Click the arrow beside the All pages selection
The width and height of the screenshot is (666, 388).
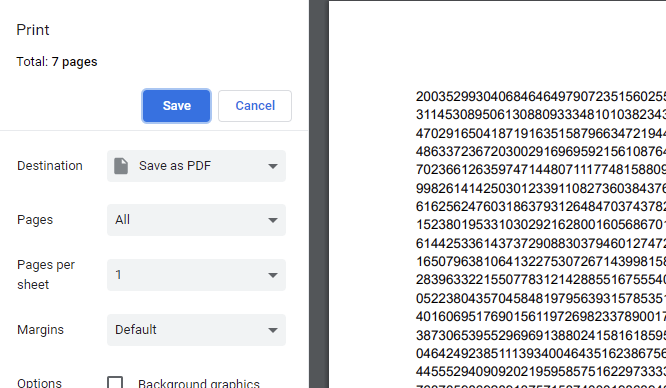(x=273, y=220)
